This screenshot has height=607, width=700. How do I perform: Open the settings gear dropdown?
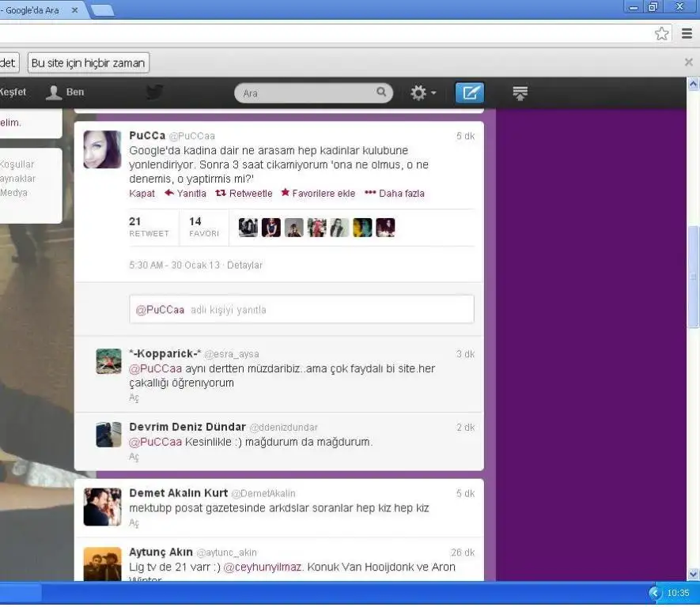point(422,92)
